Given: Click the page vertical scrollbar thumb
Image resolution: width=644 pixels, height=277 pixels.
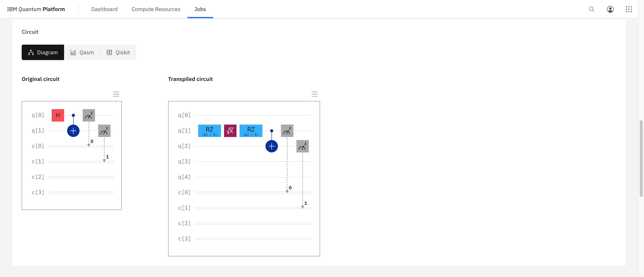Looking at the screenshot, I should click(x=641, y=158).
